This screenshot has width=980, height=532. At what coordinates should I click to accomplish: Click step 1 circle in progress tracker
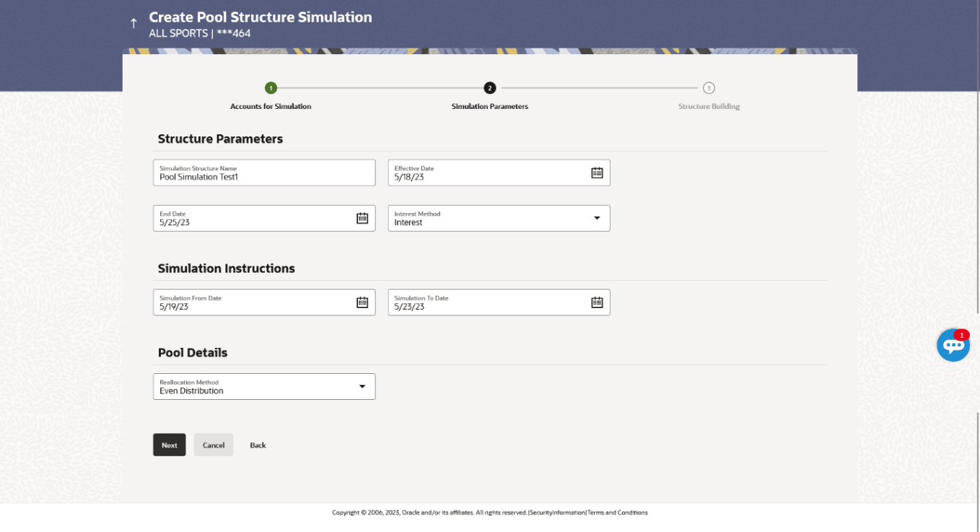(271, 88)
